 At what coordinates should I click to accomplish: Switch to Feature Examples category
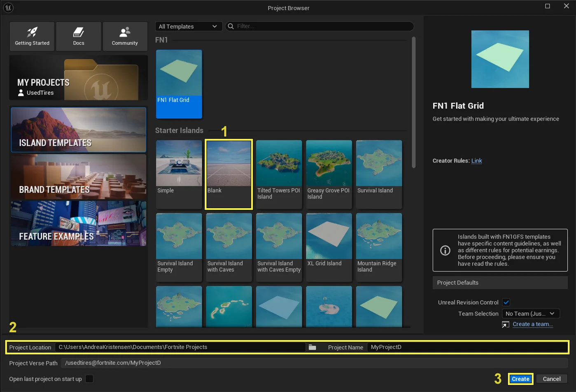(x=79, y=224)
